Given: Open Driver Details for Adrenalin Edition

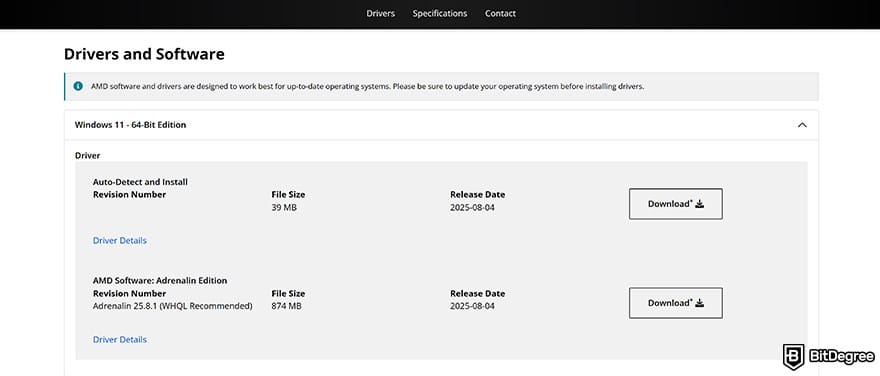Looking at the screenshot, I should tap(120, 340).
